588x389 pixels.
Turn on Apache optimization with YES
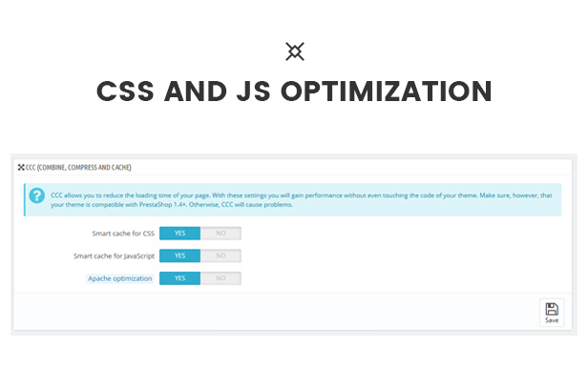(x=179, y=278)
